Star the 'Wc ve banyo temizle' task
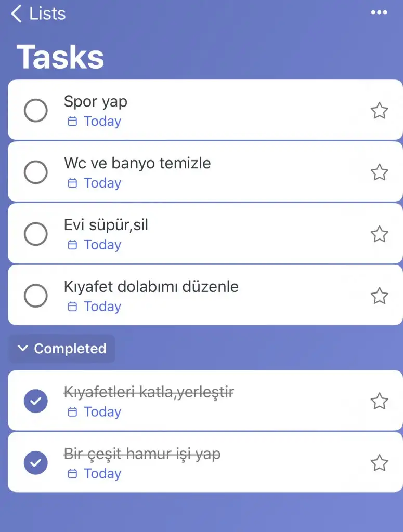 pos(379,172)
